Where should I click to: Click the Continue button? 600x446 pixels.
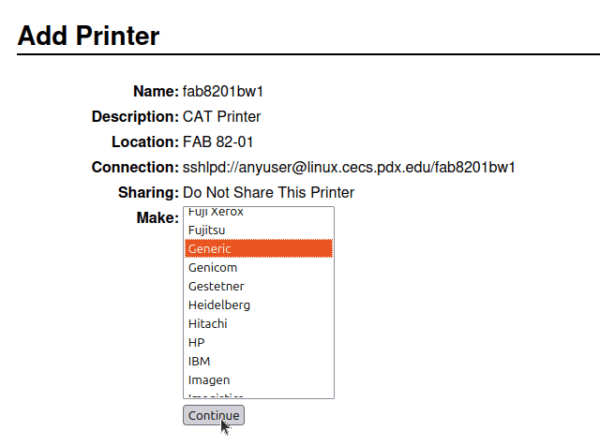tap(213, 415)
